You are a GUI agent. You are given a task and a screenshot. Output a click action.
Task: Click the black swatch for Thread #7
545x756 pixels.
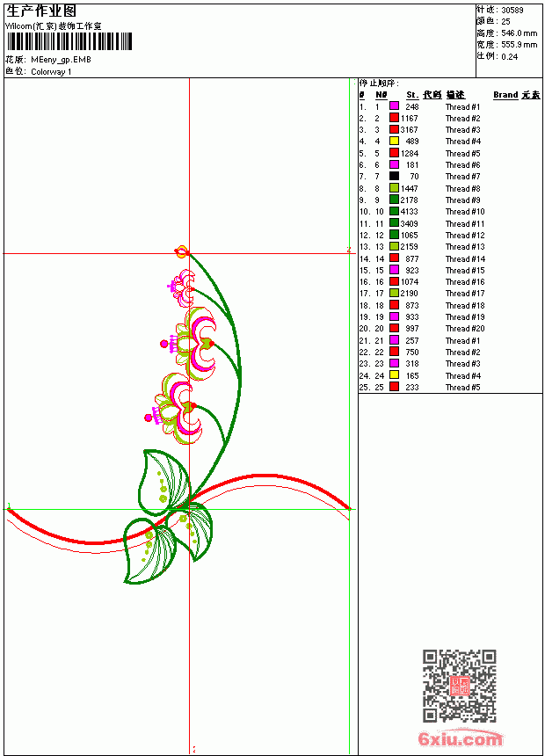click(x=394, y=176)
